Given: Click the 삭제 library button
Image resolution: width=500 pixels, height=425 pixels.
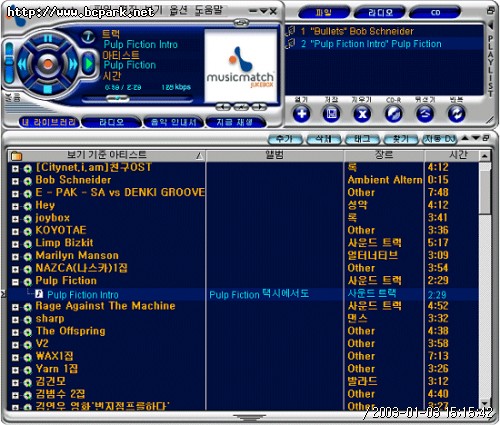Looking at the screenshot, I should tap(324, 139).
